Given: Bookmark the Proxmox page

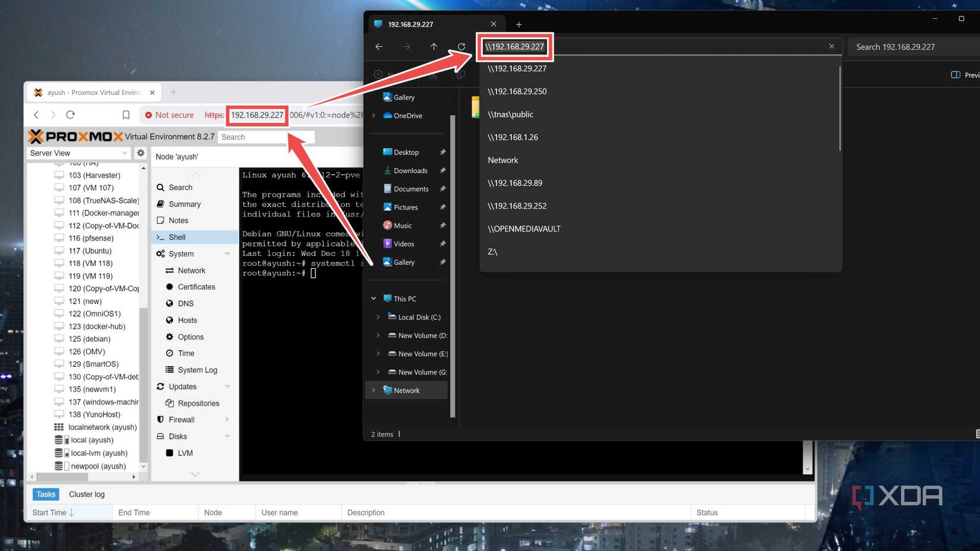Looking at the screenshot, I should (x=126, y=115).
